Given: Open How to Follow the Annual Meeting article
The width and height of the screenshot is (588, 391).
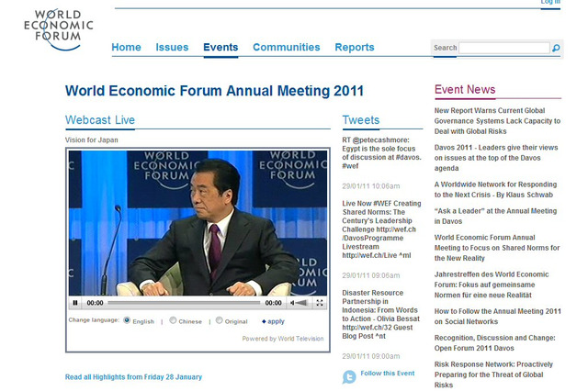Looking at the screenshot, I should coord(498,317).
